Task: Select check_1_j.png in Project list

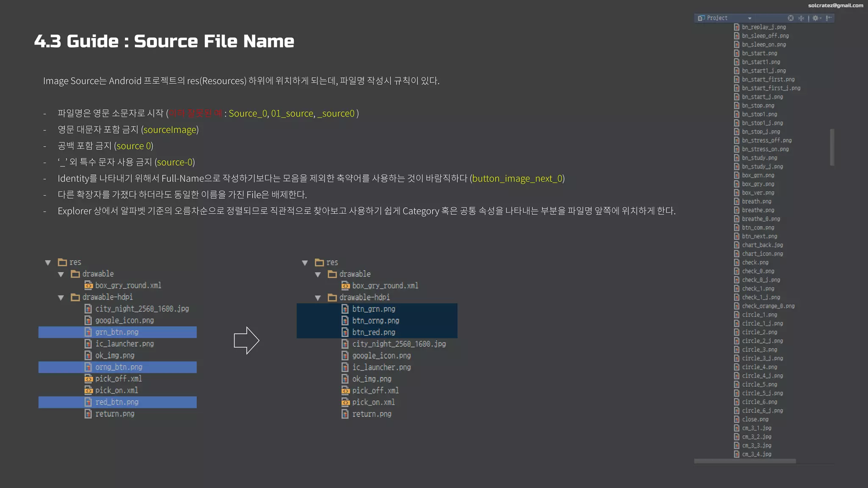Action: coord(761,297)
